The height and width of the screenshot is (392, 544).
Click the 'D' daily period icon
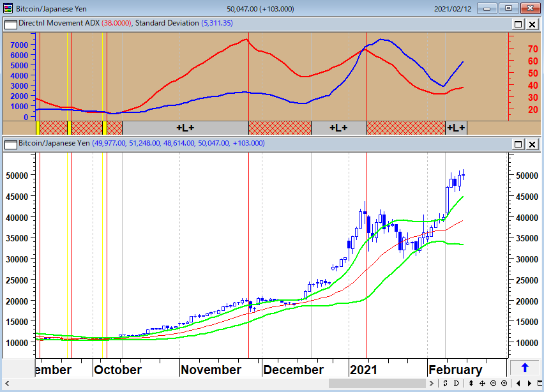(457, 383)
